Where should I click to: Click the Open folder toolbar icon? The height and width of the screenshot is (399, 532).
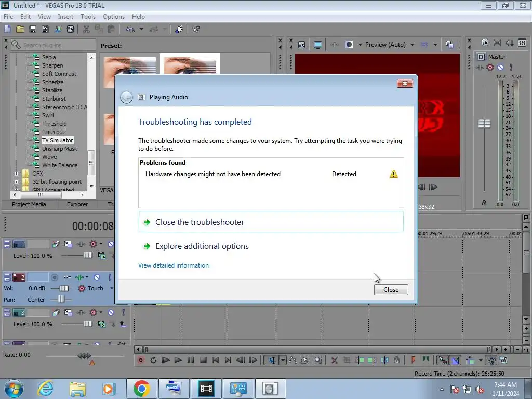tap(20, 29)
